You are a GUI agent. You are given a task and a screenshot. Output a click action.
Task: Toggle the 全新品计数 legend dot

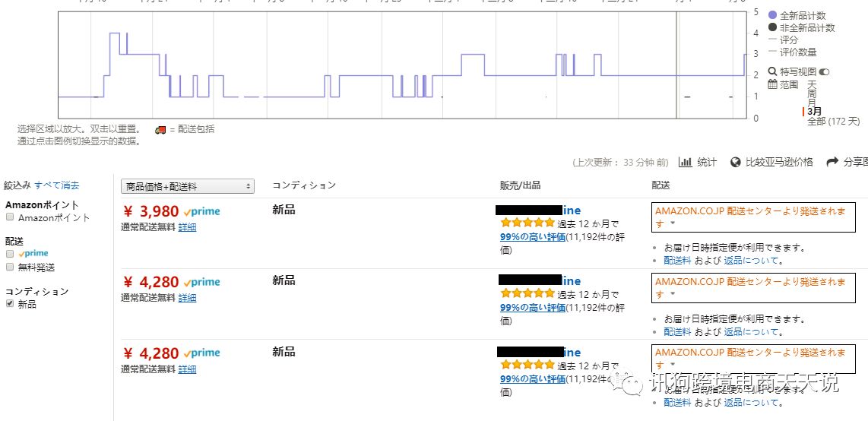point(773,15)
